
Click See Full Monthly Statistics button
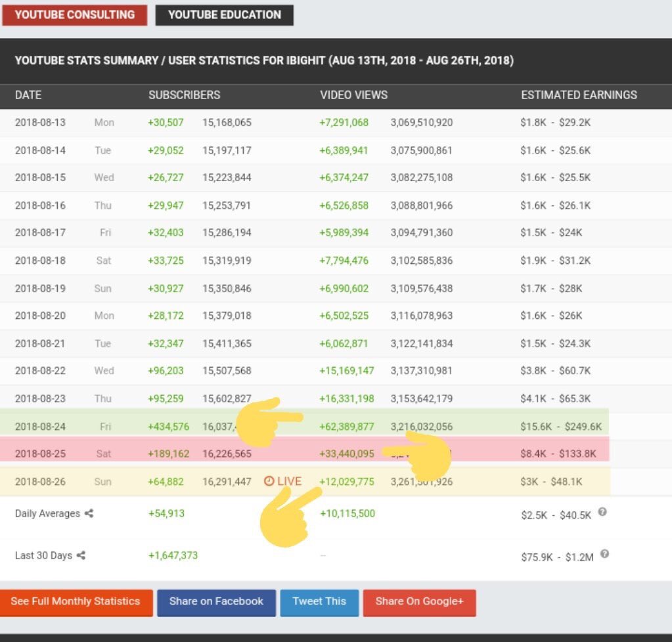(x=76, y=602)
